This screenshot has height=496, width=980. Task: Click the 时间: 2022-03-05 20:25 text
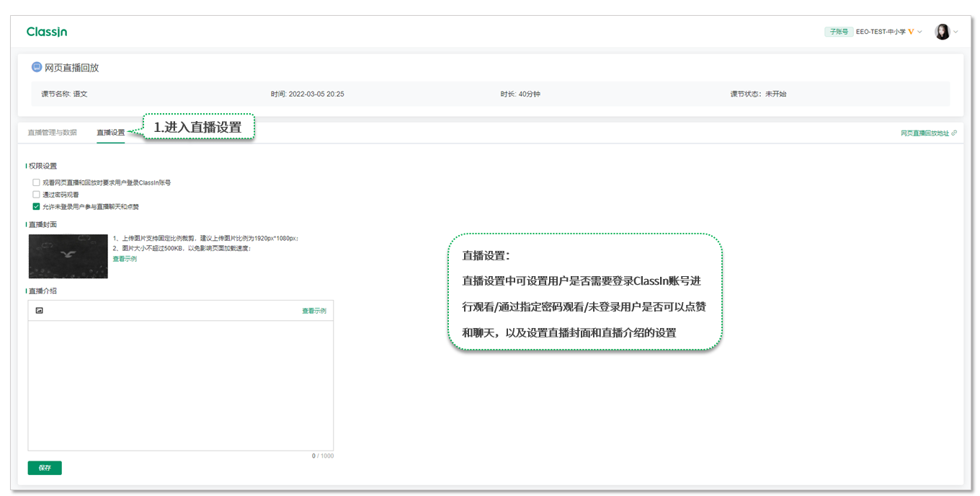(x=307, y=94)
